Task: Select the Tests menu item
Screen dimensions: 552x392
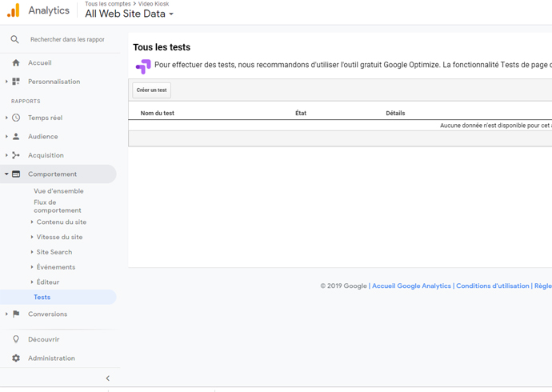Action: click(x=42, y=297)
